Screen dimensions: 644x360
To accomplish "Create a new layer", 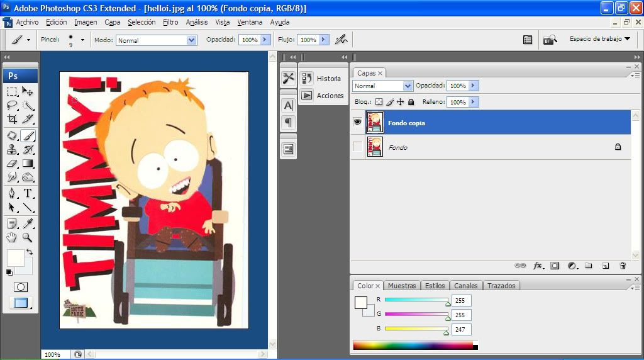I will click(x=606, y=266).
